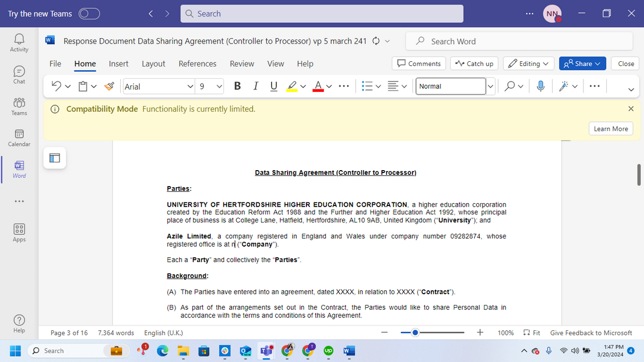Image resolution: width=644 pixels, height=362 pixels.
Task: Click the Search Word input field
Action: point(518,41)
